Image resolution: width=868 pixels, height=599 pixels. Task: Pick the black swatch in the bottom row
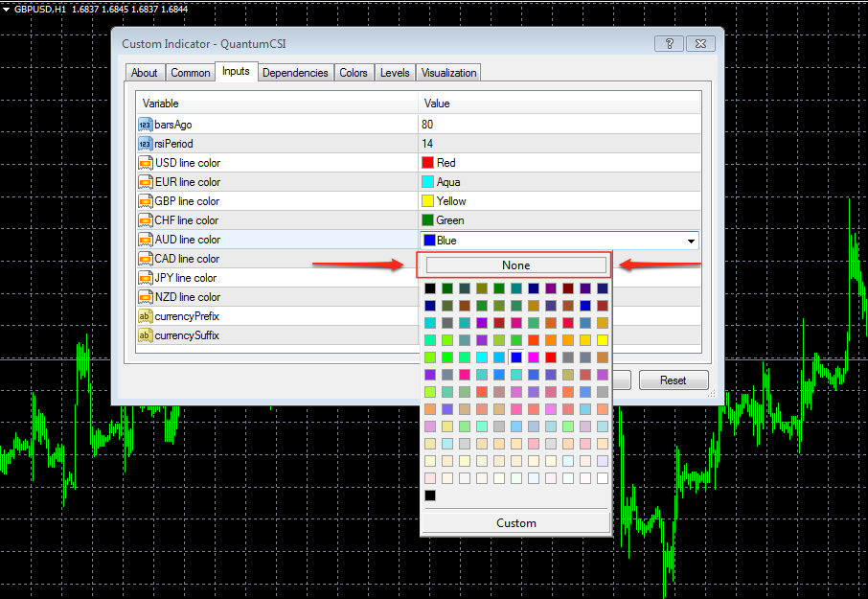click(430, 495)
